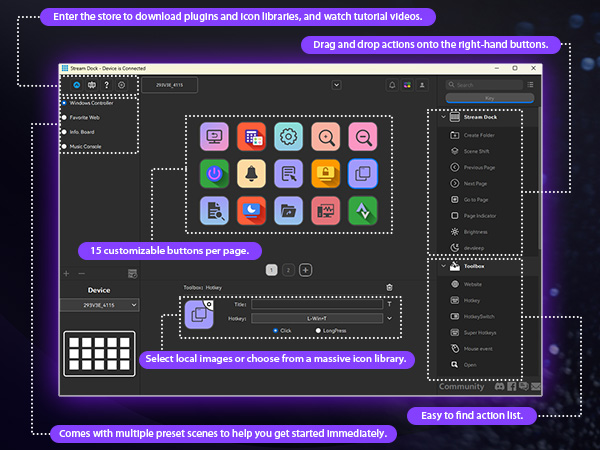Click the mail icon in Community bar

click(x=536, y=386)
